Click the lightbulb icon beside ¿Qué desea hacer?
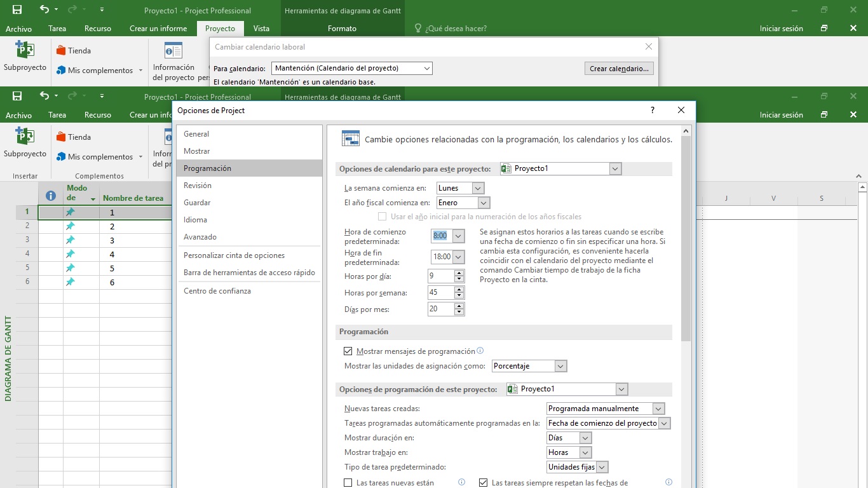 [418, 28]
